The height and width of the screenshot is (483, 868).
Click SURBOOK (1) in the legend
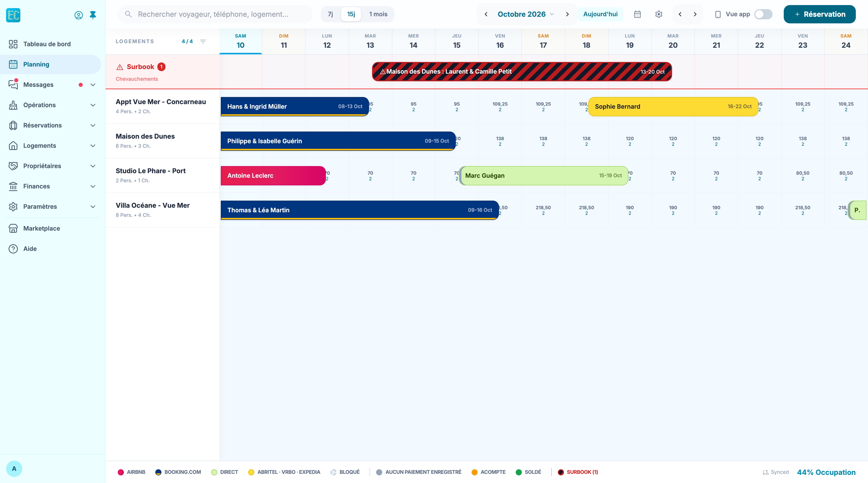[x=578, y=472]
